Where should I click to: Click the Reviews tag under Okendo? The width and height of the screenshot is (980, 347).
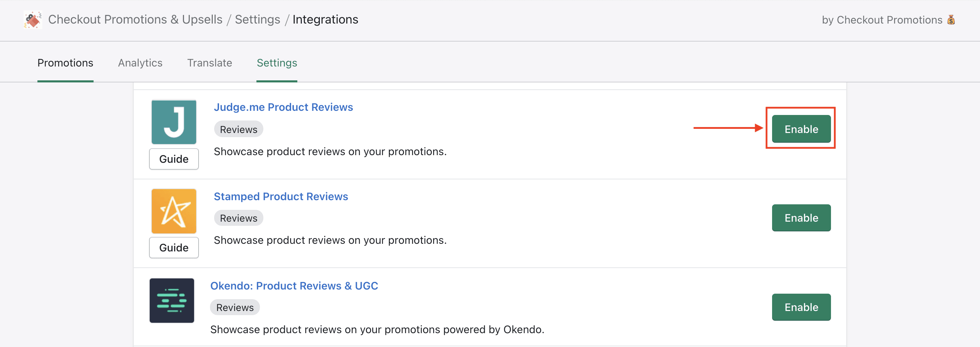(234, 308)
